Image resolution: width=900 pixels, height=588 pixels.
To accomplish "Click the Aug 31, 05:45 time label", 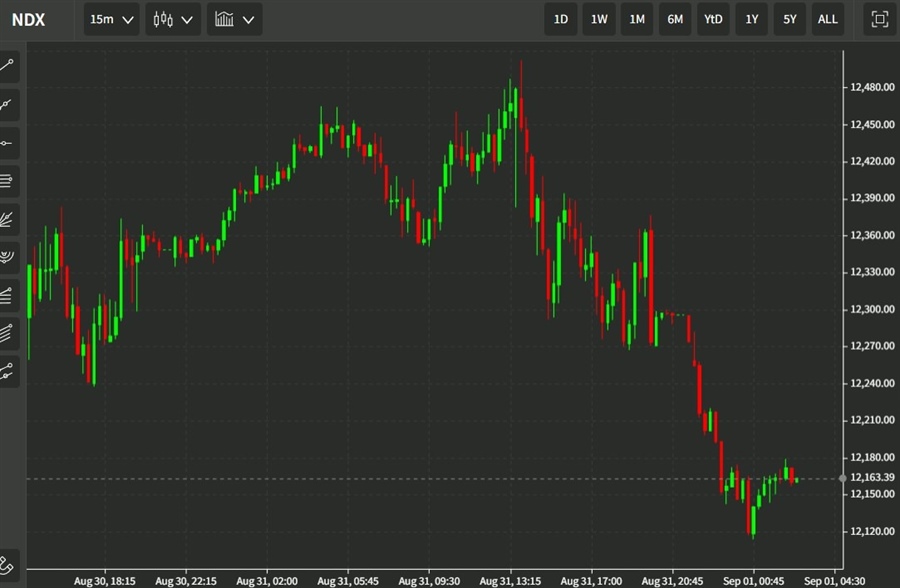I will pyautogui.click(x=348, y=581).
